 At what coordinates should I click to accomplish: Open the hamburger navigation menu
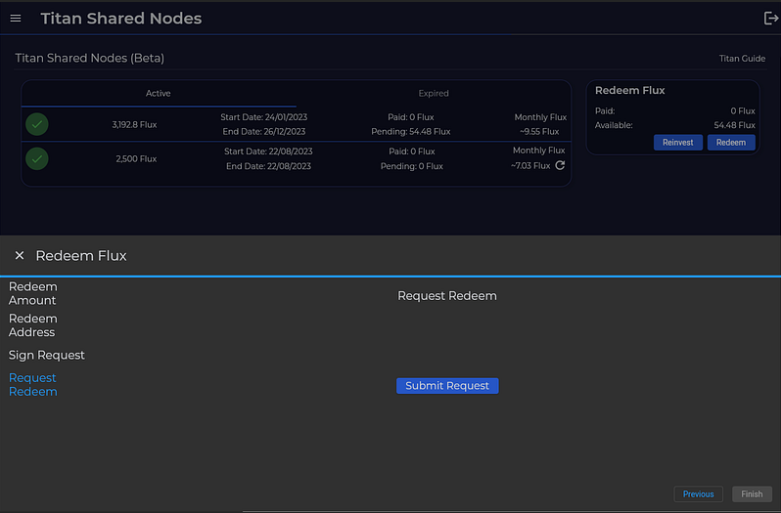15,19
